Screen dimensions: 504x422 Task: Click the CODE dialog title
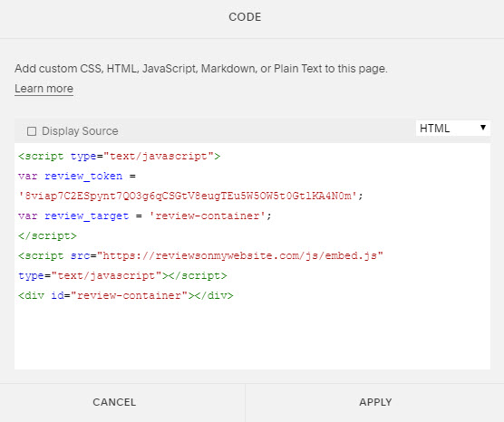click(x=245, y=17)
